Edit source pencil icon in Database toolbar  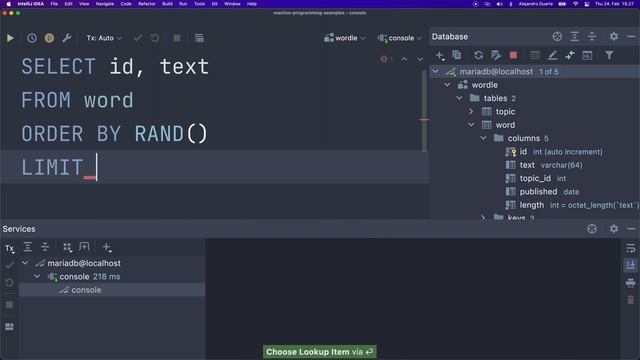[553, 55]
